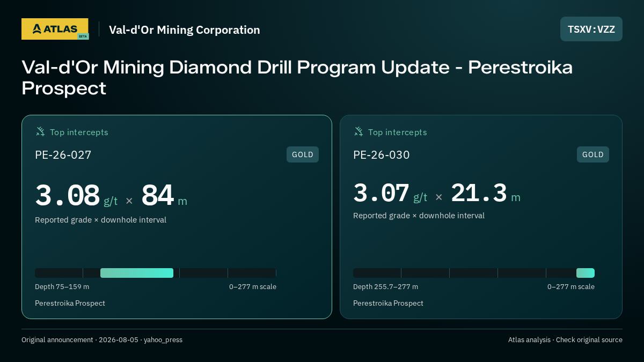This screenshot has width=644, height=362.
Task: Click 'Reported grade × downhole interval' under 3.08
Action: (101, 220)
